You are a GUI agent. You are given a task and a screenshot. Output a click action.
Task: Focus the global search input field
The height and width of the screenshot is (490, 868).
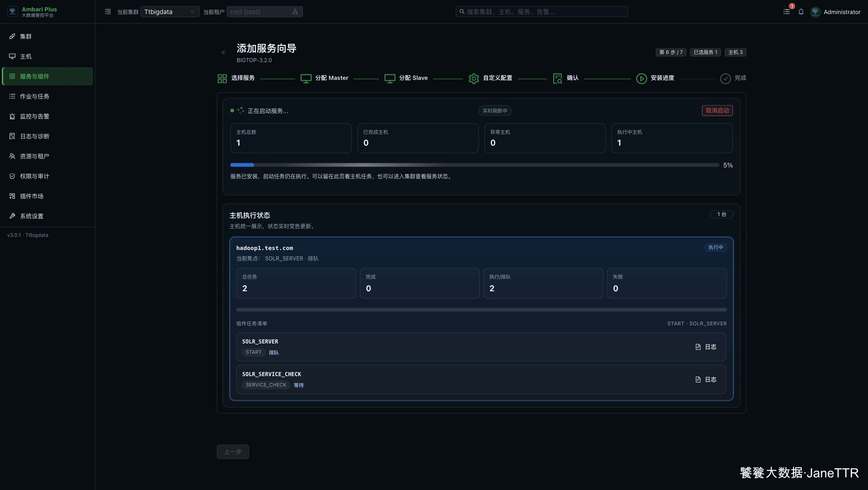click(541, 12)
